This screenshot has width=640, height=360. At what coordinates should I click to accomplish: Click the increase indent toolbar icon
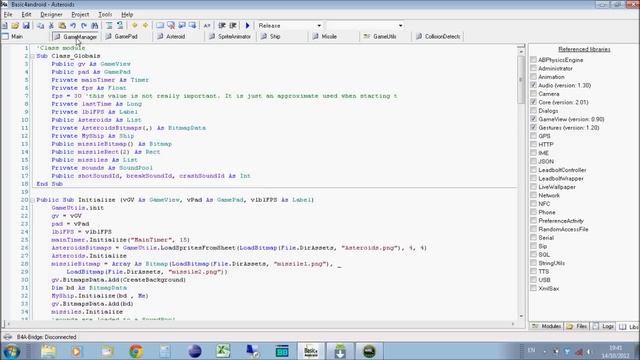tap(233, 25)
